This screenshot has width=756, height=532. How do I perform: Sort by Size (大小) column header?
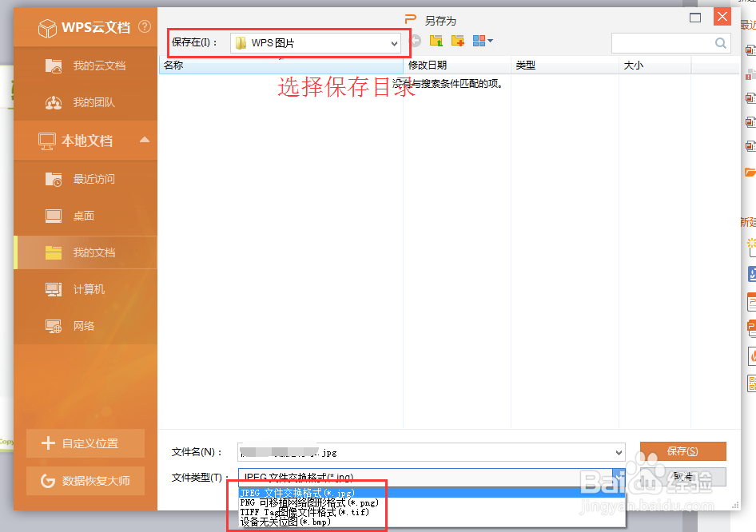pos(655,66)
